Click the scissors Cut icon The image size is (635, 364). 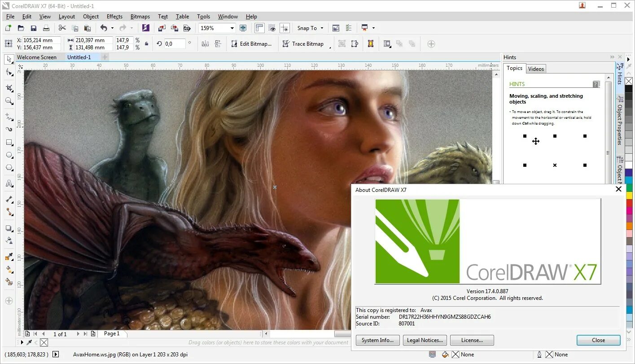coord(62,28)
